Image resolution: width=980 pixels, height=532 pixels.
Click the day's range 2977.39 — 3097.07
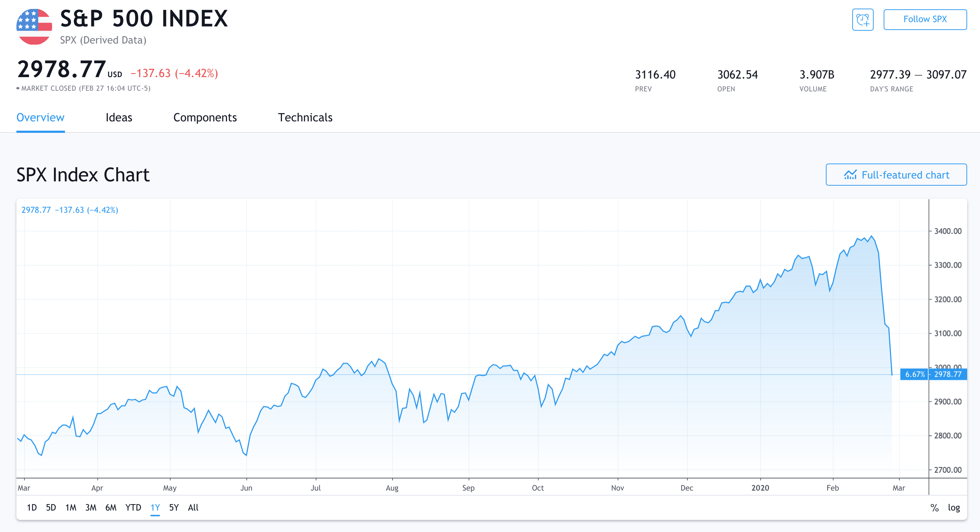pyautogui.click(x=918, y=75)
